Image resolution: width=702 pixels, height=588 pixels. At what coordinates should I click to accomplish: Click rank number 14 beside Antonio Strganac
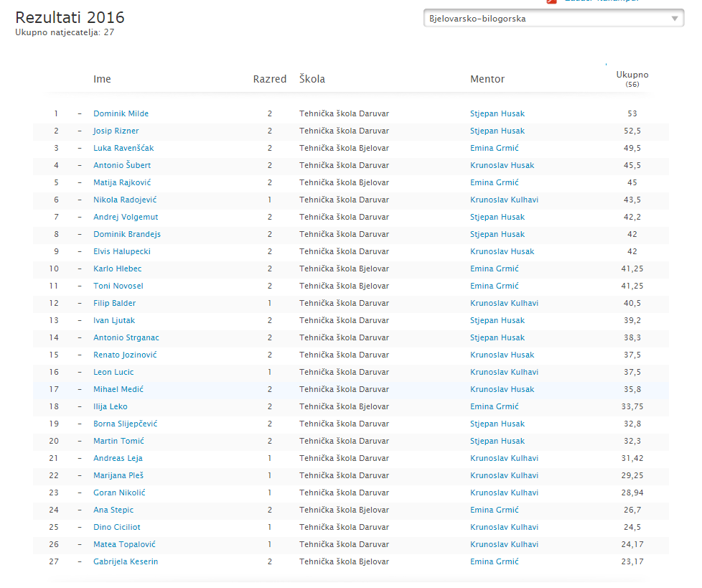pos(54,337)
